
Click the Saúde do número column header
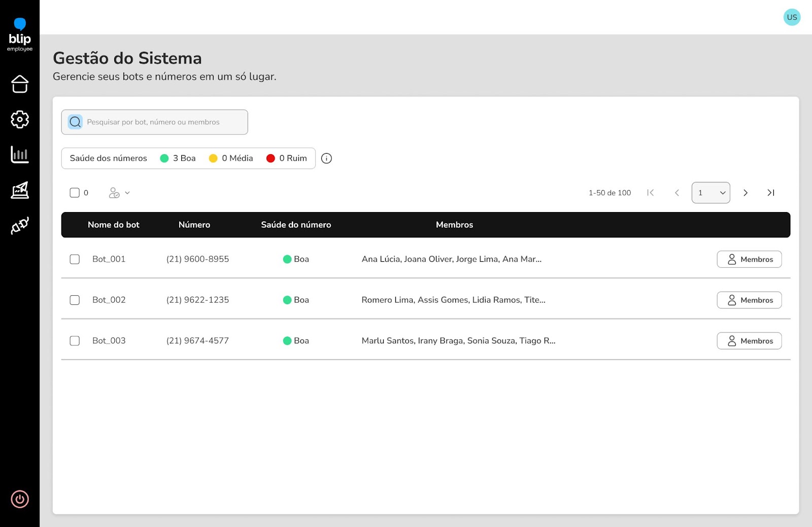(x=296, y=225)
